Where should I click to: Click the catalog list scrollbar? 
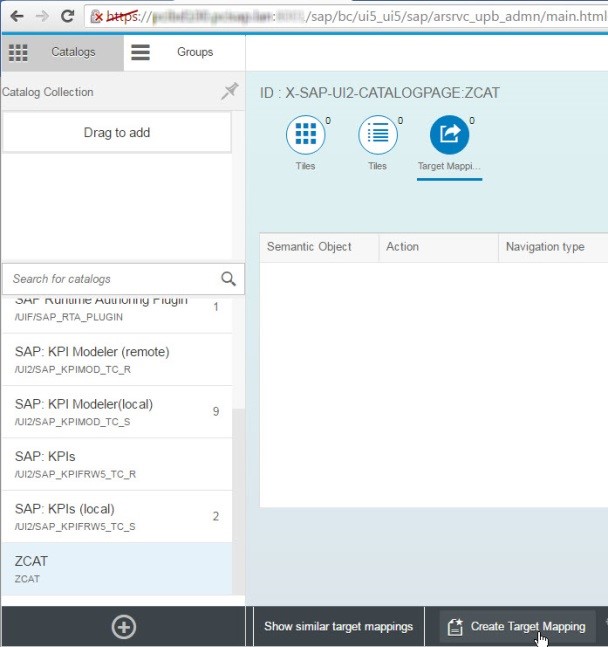(238, 480)
